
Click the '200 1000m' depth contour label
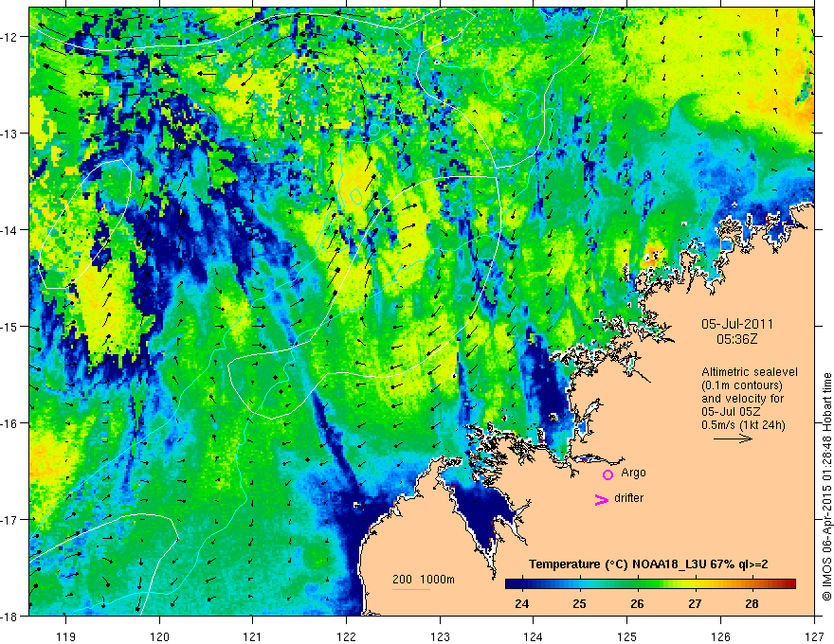(x=424, y=580)
